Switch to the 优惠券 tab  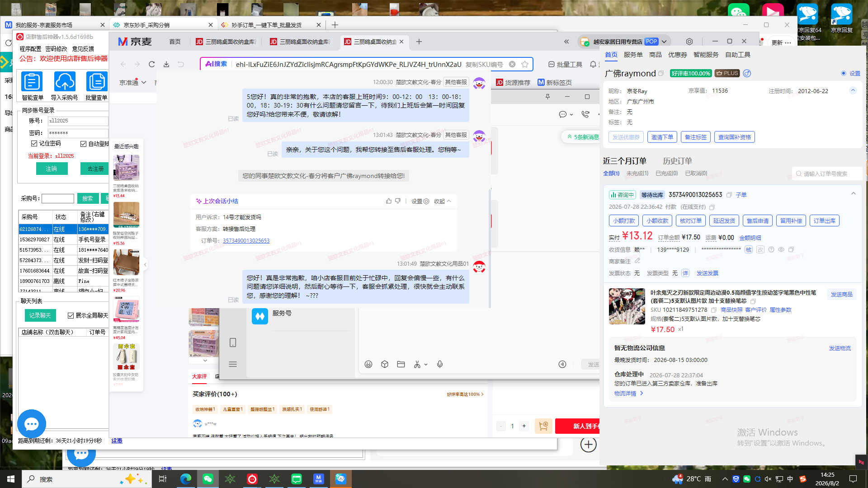[x=677, y=55]
